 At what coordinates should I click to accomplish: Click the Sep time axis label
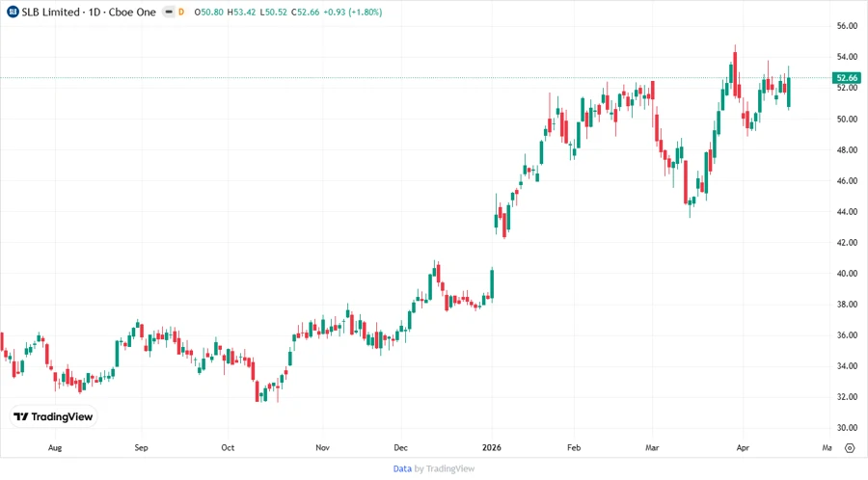pyautogui.click(x=141, y=447)
